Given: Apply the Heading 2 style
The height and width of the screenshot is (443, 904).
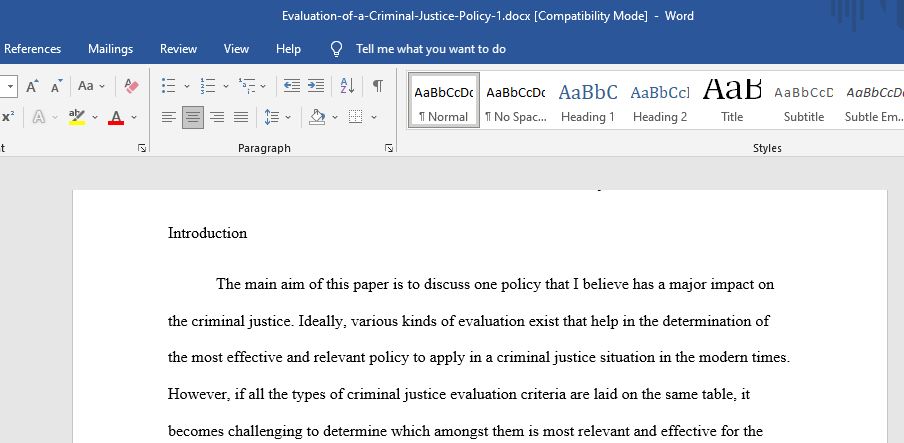Looking at the screenshot, I should point(660,100).
